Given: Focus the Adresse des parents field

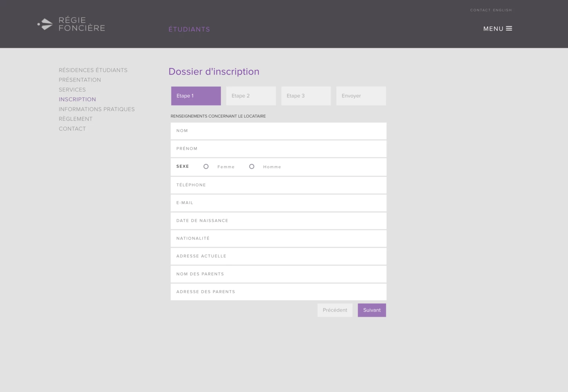Looking at the screenshot, I should tap(279, 292).
